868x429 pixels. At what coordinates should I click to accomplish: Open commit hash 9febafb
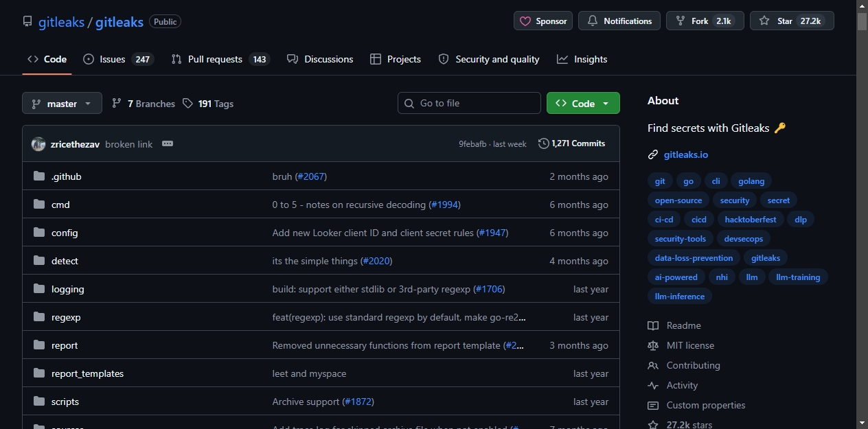(472, 144)
